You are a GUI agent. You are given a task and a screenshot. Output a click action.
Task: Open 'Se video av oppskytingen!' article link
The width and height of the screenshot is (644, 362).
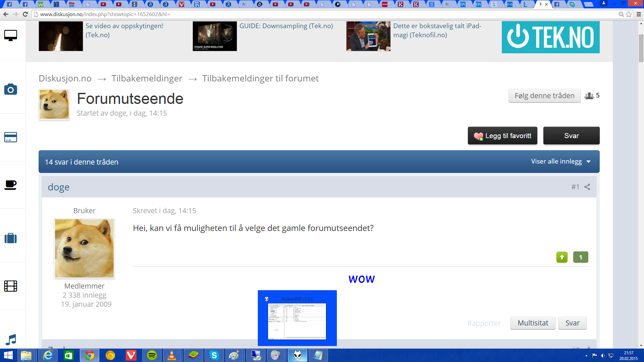tap(124, 30)
